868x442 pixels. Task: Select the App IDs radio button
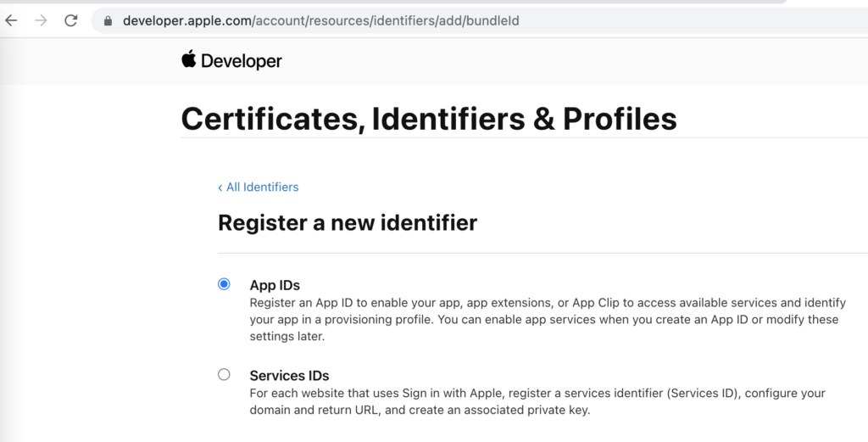(224, 284)
